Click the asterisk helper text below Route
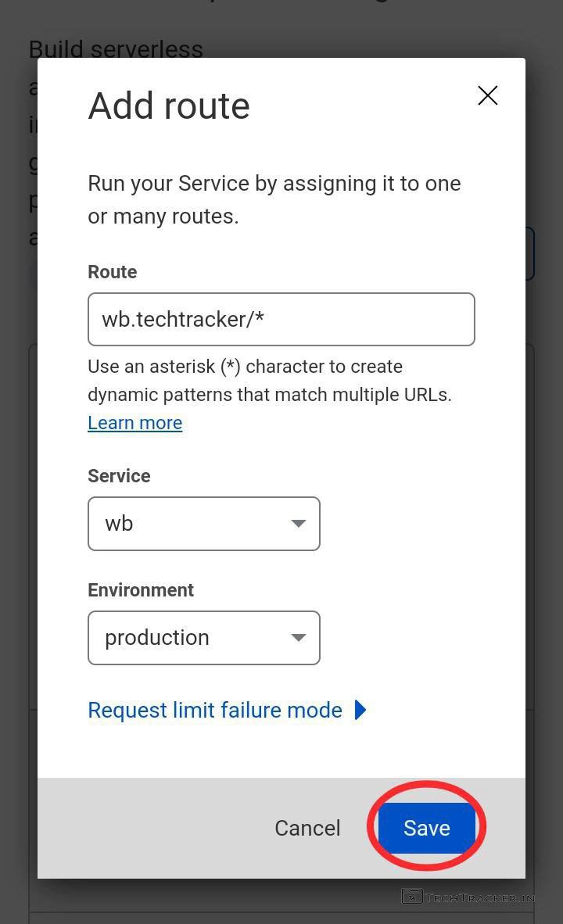Image resolution: width=563 pixels, height=924 pixels. coord(269,381)
